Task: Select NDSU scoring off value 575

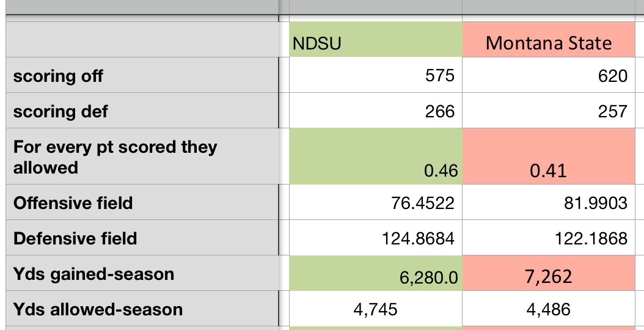Action: 375,76
